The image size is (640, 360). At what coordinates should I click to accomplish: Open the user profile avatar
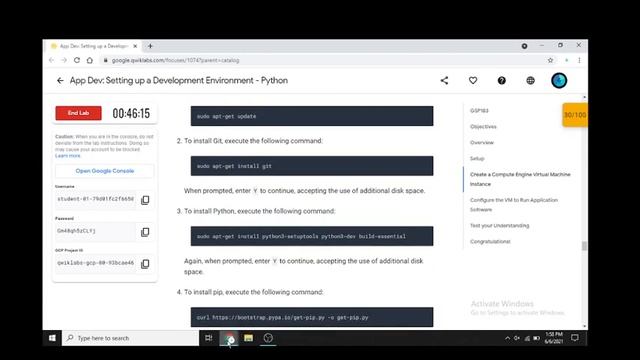click(559, 80)
